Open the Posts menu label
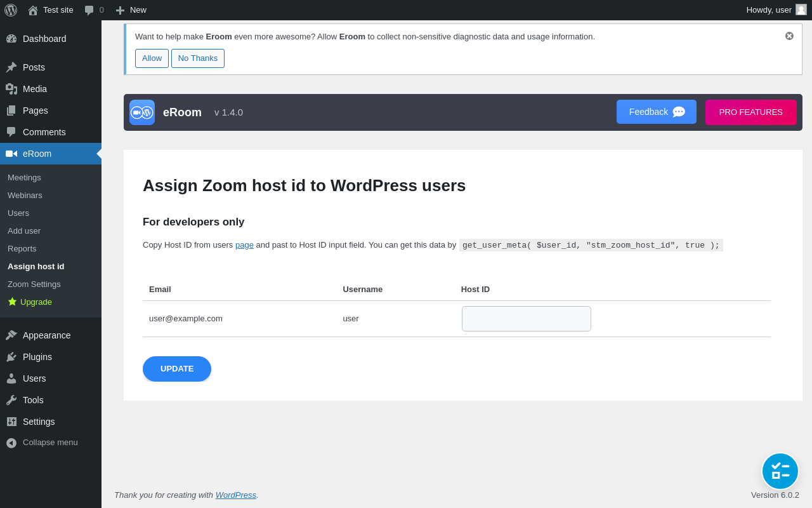Image resolution: width=812 pixels, height=508 pixels. 34,67
